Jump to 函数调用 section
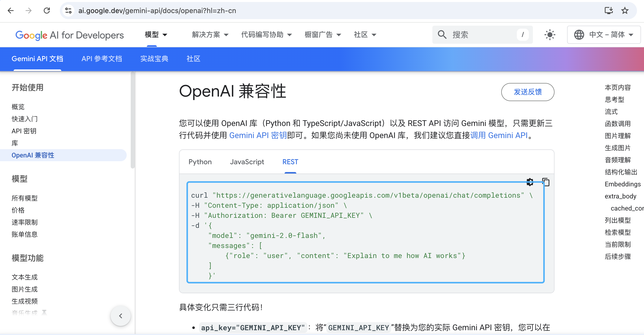This screenshot has width=644, height=335. (x=618, y=124)
